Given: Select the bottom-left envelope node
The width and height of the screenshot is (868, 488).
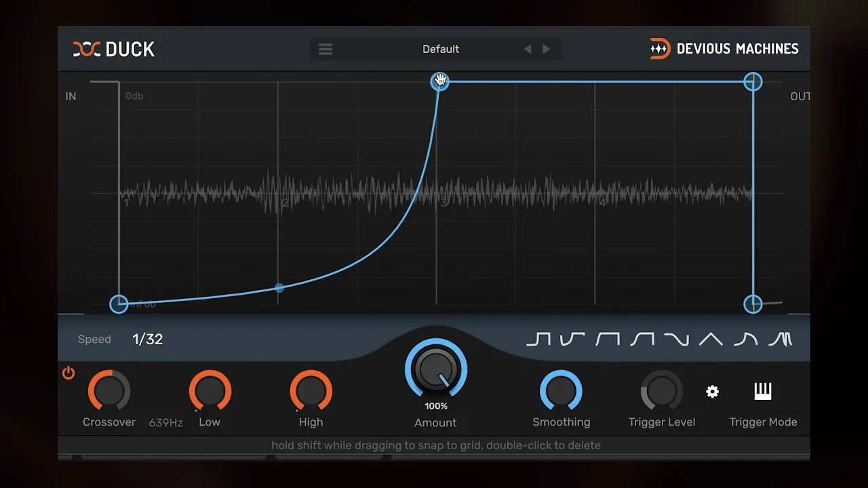Looking at the screenshot, I should coord(119,304).
